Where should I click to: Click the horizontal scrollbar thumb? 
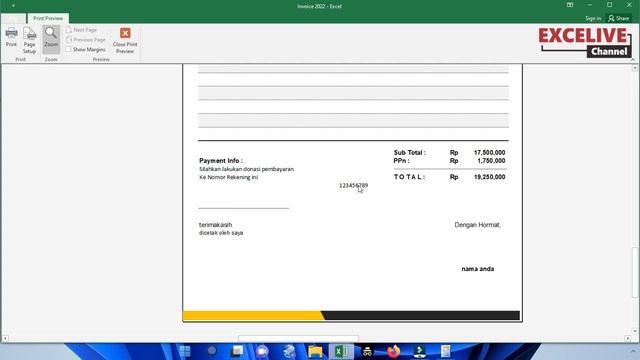pyautogui.click(x=298, y=338)
